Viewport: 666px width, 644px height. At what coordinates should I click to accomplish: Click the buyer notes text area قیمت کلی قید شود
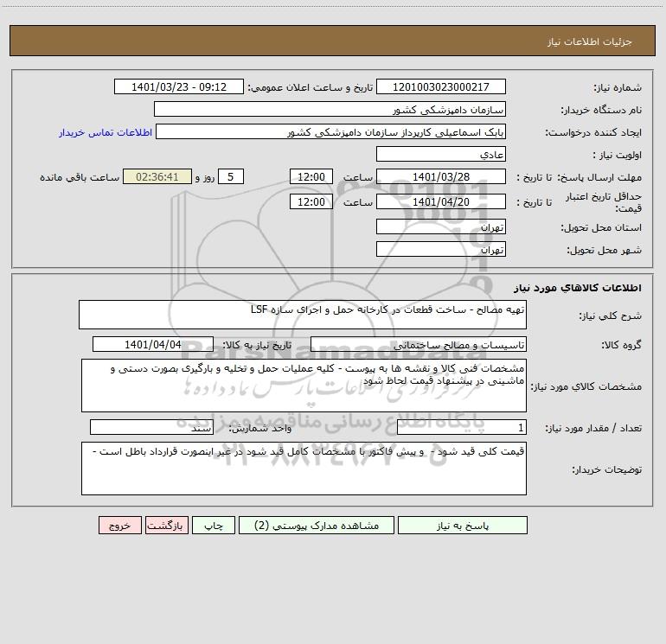click(304, 469)
